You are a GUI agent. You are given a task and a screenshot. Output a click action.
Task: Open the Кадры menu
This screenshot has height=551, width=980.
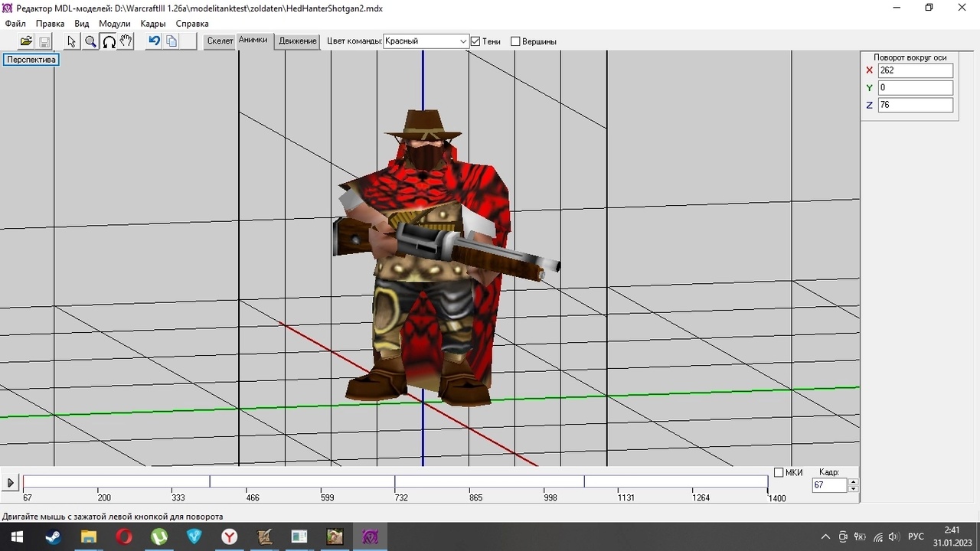pyautogui.click(x=153, y=24)
